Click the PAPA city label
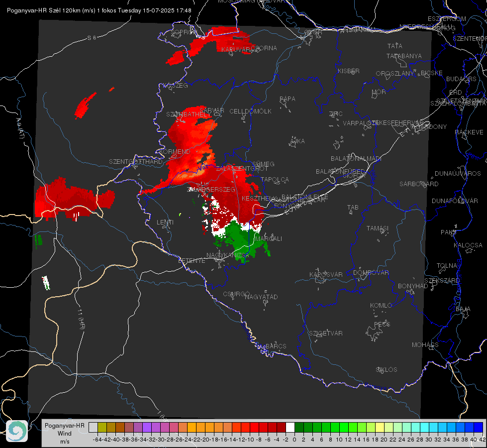Image resolution: width=487 pixels, height=448 pixels. (x=288, y=99)
